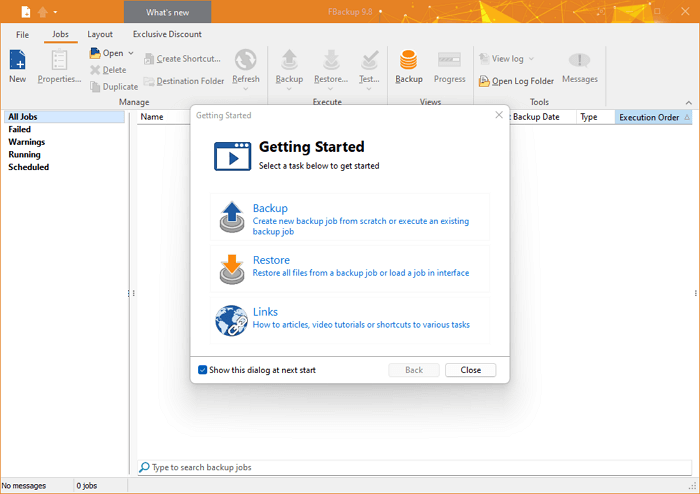Click the Links globe icon
The width and height of the screenshot is (700, 494).
tap(231, 320)
